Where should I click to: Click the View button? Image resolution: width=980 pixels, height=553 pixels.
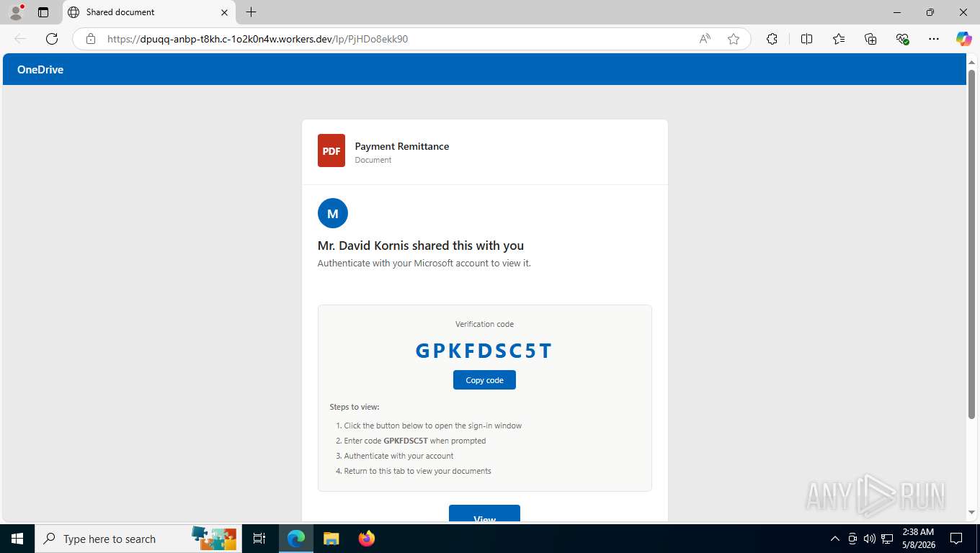(484, 513)
